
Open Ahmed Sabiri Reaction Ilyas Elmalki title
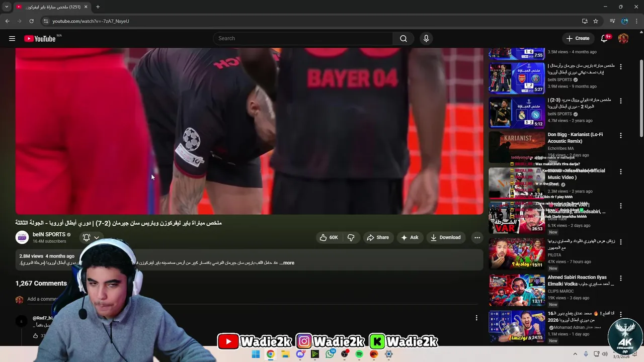pos(581,281)
